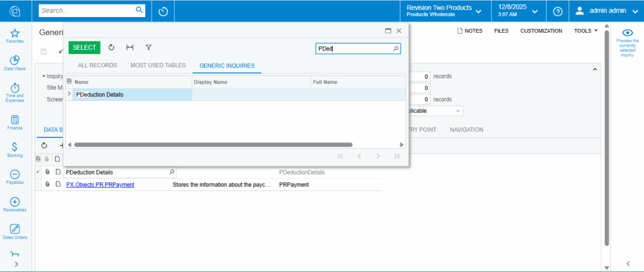
Task: Click the refresh icon in the lookup dialog
Action: coord(111,47)
